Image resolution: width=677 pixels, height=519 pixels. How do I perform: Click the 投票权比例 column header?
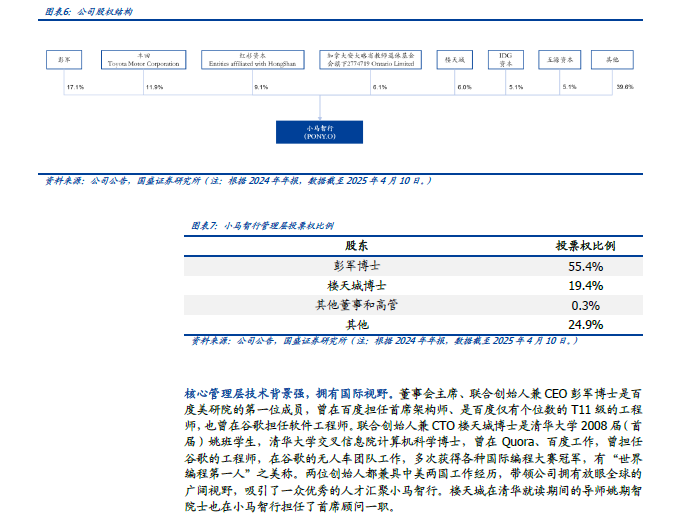click(x=585, y=246)
